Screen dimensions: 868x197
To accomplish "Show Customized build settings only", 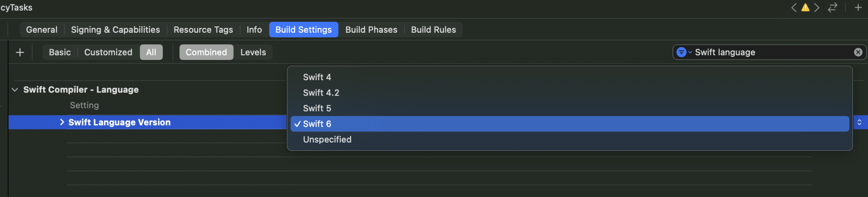I will (108, 52).
